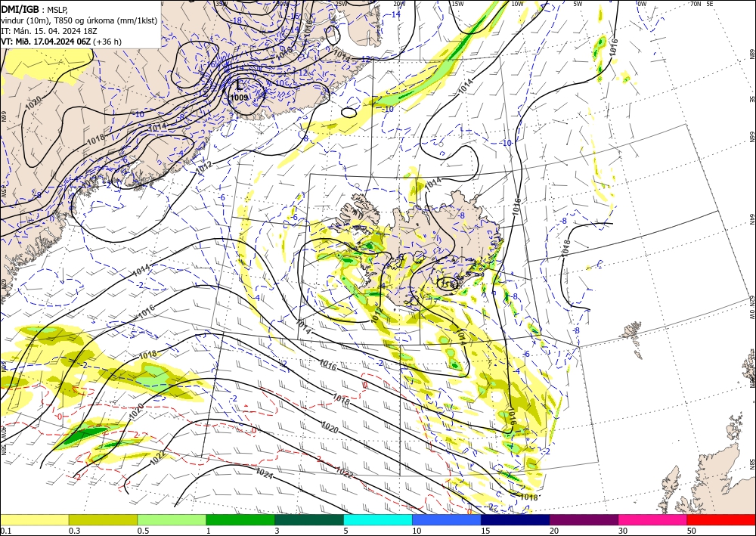
Task: Click the green 1–3 mm legend swatch
Action: tap(240, 519)
